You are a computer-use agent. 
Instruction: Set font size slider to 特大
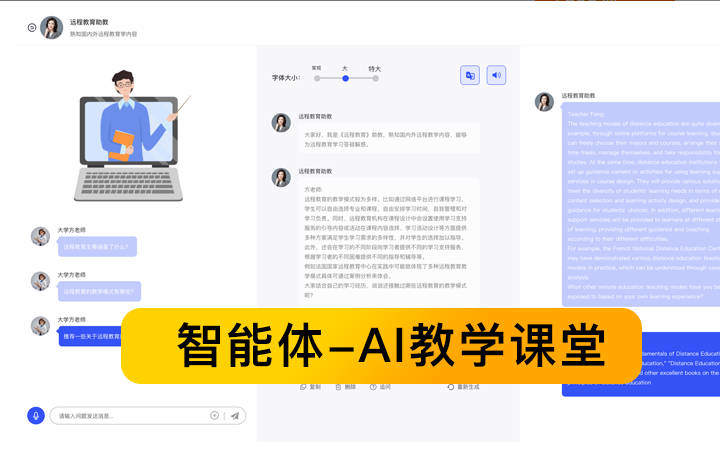click(375, 77)
